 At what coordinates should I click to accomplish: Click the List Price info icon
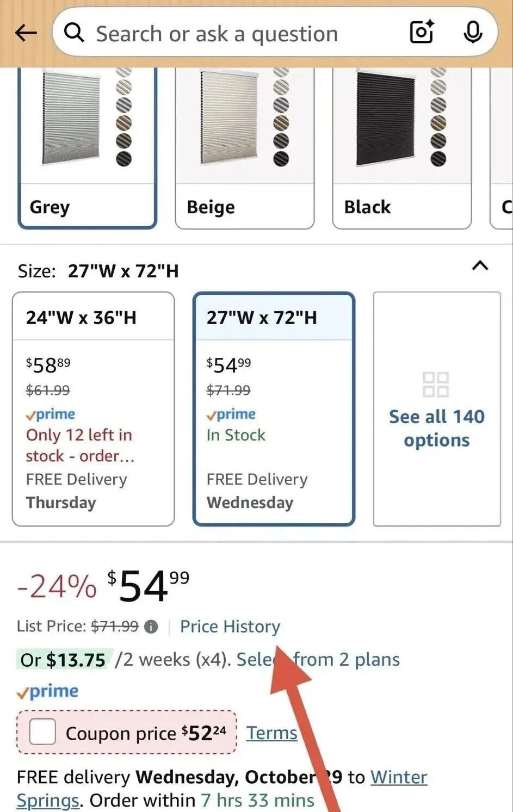151,627
